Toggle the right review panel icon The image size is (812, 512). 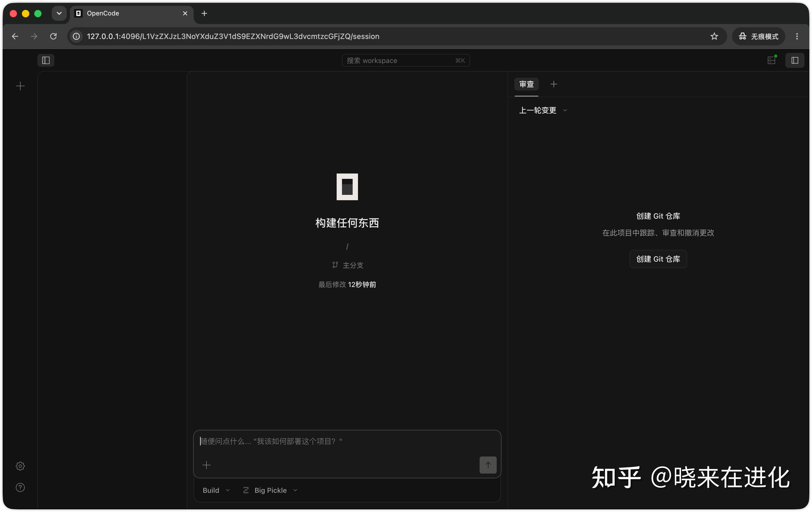pyautogui.click(x=794, y=60)
